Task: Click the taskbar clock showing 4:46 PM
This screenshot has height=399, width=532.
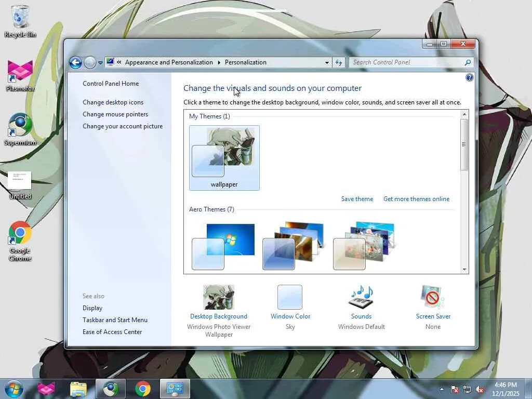Action: [x=506, y=389]
